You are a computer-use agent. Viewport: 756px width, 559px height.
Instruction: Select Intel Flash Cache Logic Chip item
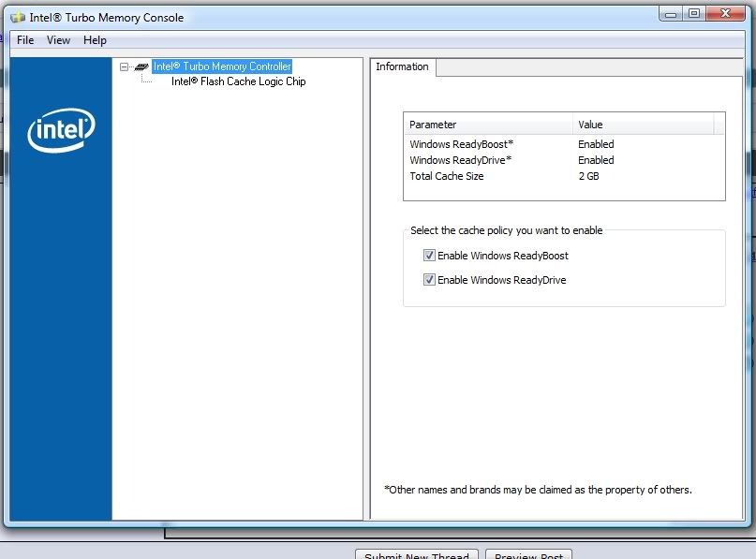click(238, 81)
